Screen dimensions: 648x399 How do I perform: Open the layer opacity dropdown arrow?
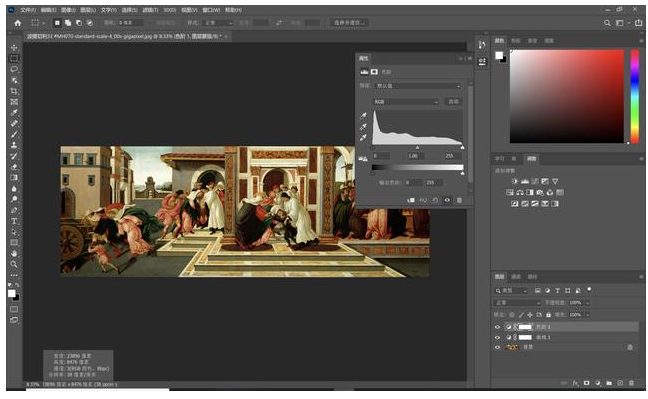[587, 303]
